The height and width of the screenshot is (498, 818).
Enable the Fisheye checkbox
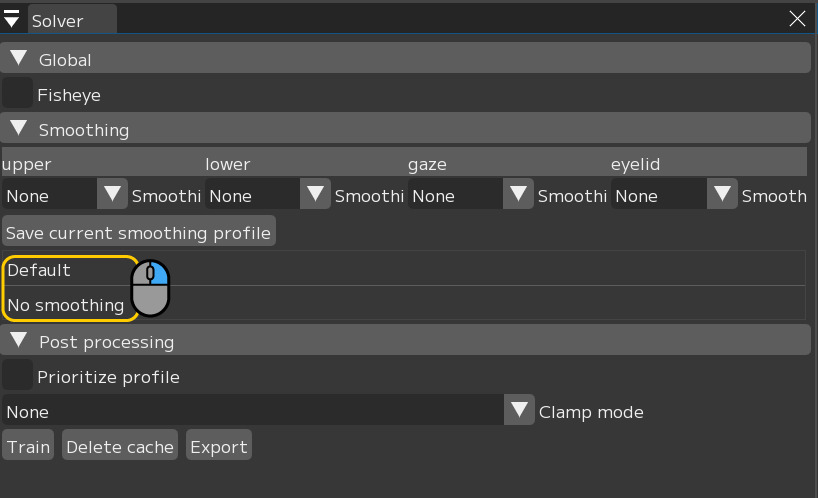tap(17, 94)
